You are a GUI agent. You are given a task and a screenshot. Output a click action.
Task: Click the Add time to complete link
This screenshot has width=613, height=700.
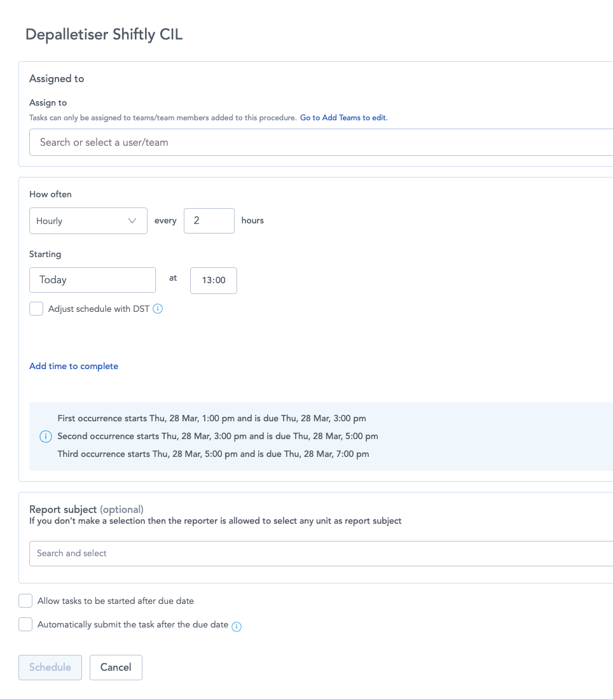click(x=74, y=366)
